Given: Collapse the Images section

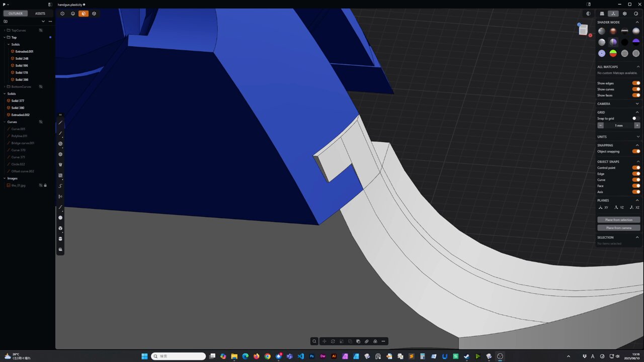Looking at the screenshot, I should (5, 178).
